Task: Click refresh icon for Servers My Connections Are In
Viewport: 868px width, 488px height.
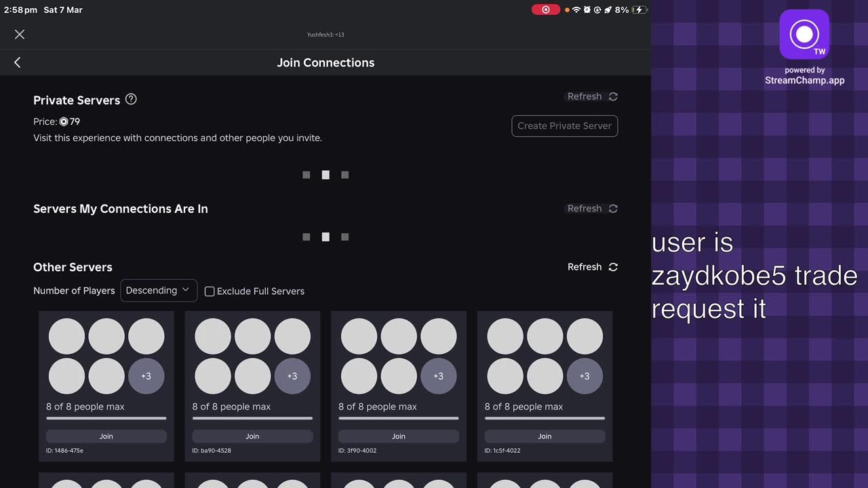Action: pyautogui.click(x=613, y=209)
